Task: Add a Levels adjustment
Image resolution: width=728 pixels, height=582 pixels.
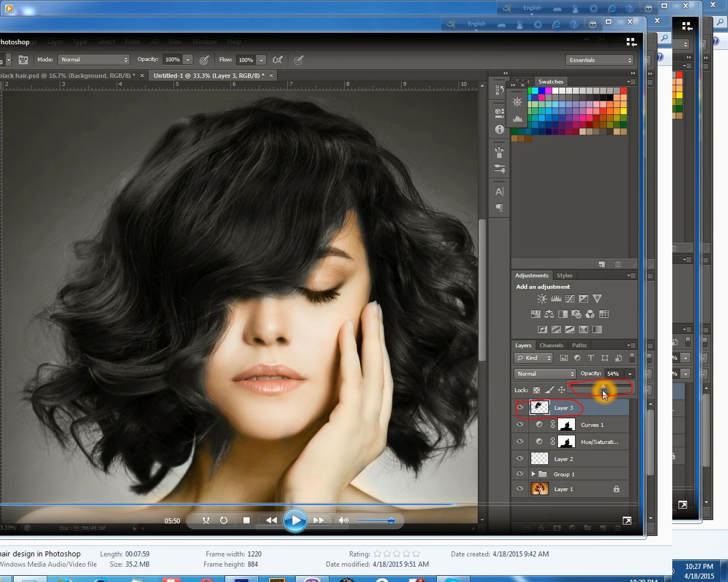Action: (x=556, y=298)
